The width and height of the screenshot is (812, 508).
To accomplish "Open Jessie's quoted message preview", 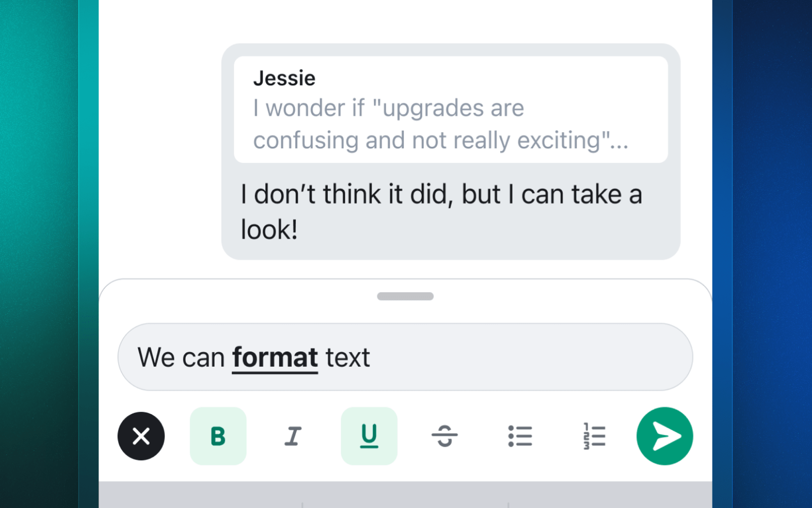I will click(451, 109).
